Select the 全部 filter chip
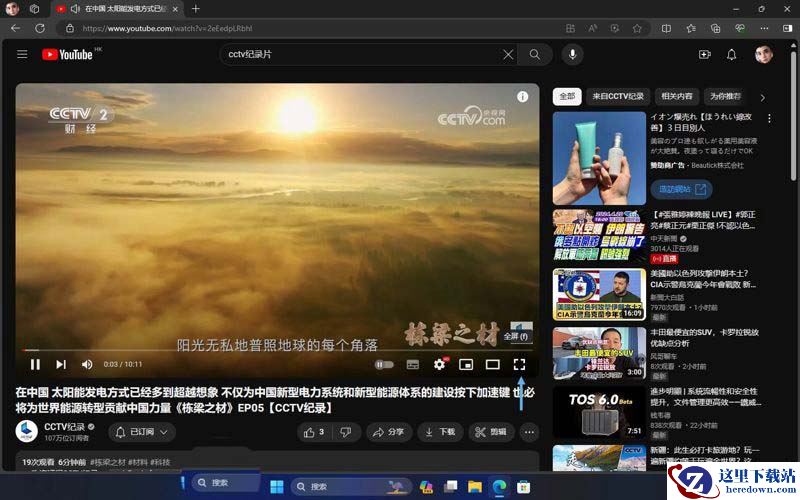The height and width of the screenshot is (500, 800). [567, 96]
